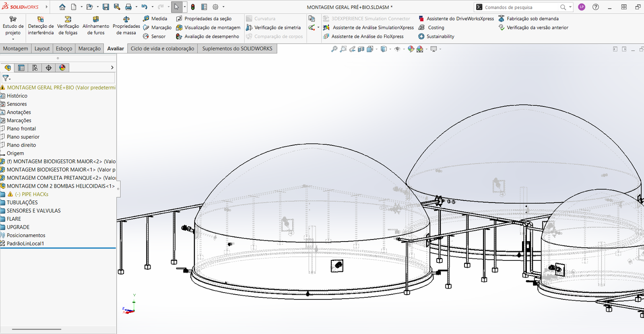Switch to the Suplementos do SOLIDWORKS tab
Image resolution: width=644 pixels, height=334 pixels.
237,48
